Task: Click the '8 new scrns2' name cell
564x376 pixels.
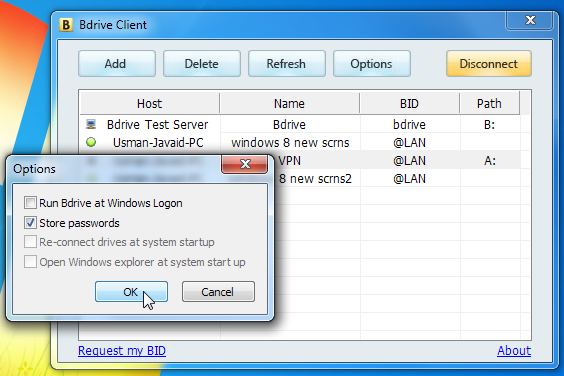Action: [x=315, y=178]
